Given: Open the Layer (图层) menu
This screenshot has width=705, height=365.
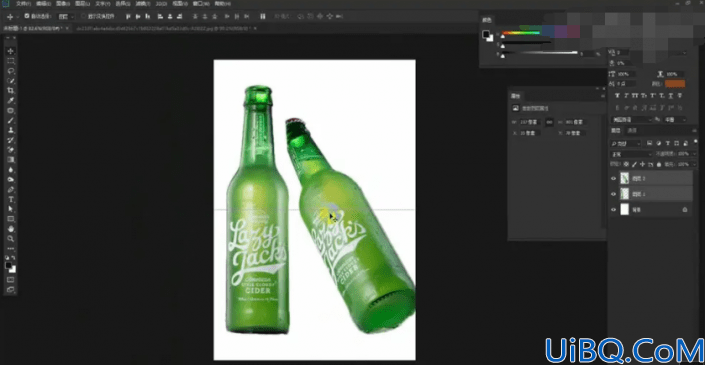Looking at the screenshot, I should 82,4.
